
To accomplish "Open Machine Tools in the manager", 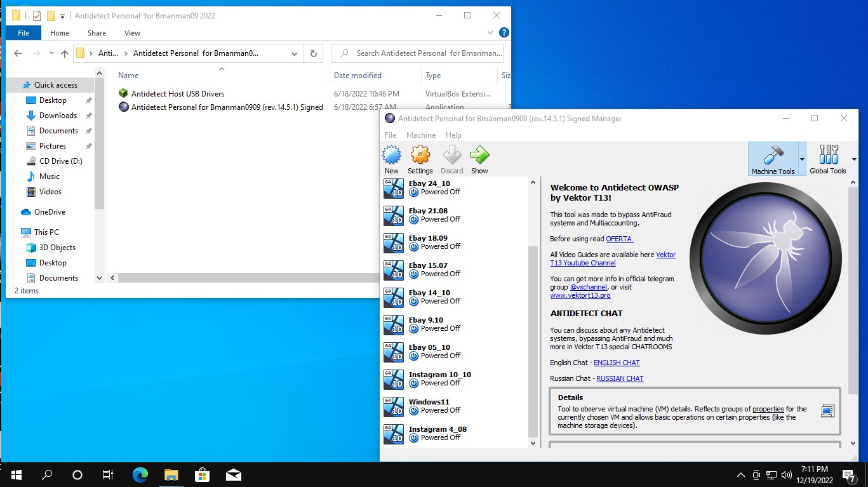I will pos(775,158).
